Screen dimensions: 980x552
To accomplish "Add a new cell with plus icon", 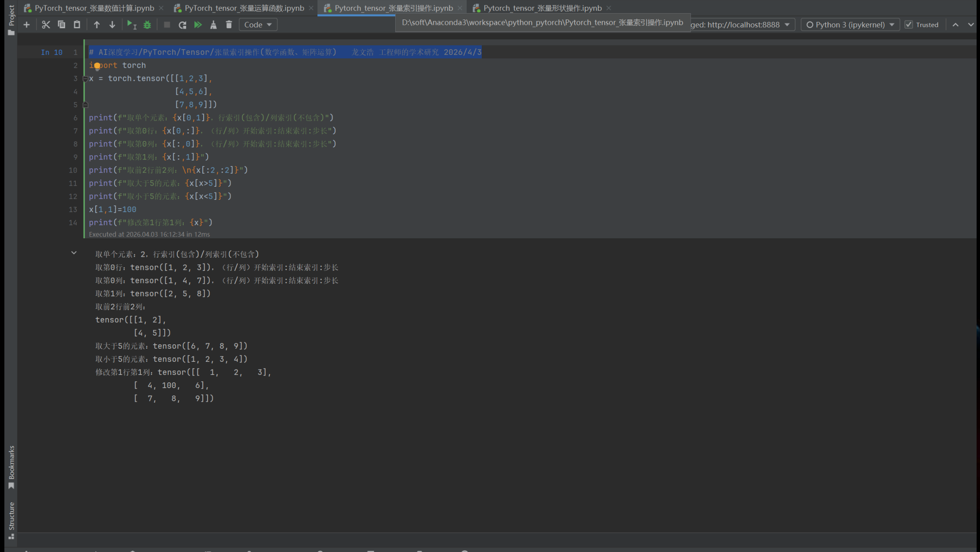I will click(27, 25).
